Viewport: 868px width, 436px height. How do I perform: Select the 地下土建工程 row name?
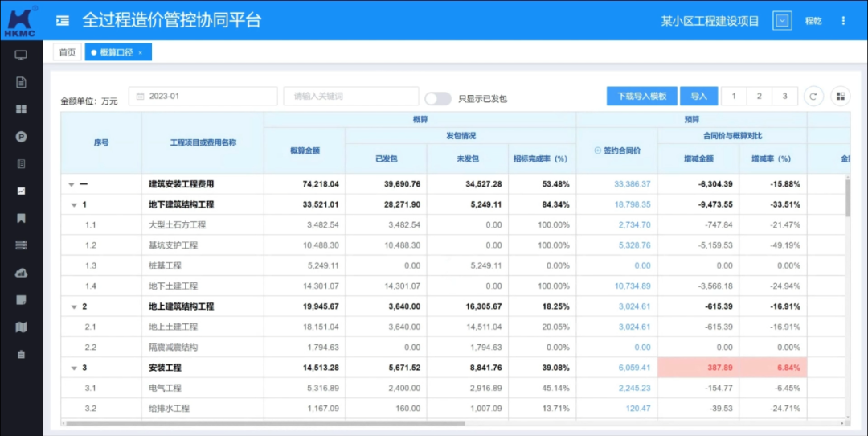tap(174, 286)
